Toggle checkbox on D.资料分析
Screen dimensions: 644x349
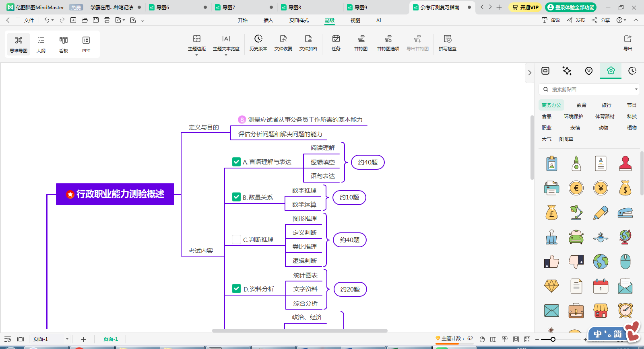coord(237,289)
